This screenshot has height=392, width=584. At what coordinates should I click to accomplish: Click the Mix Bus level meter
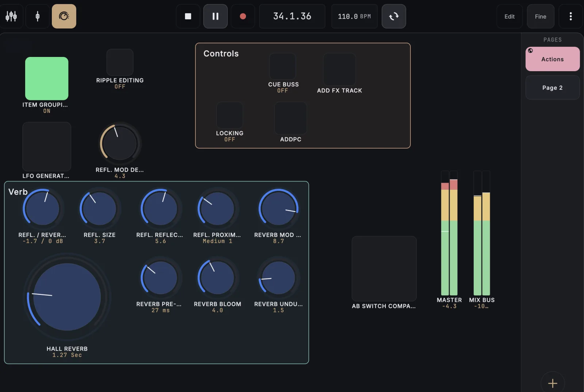click(481, 233)
